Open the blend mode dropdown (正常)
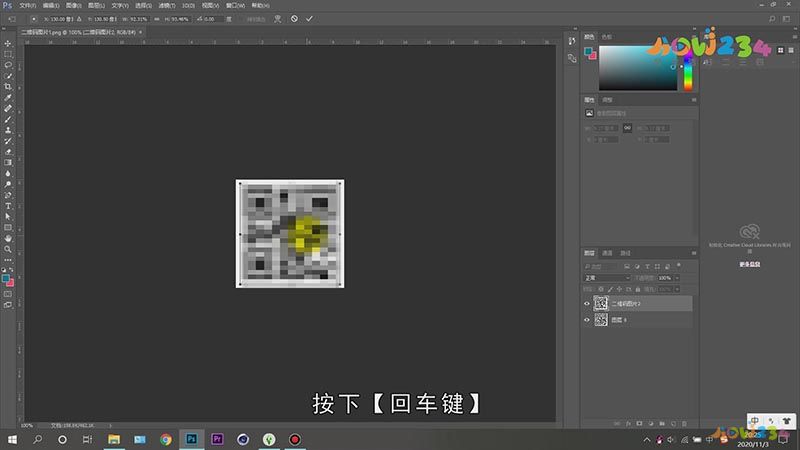The width and height of the screenshot is (800, 450). click(x=607, y=278)
